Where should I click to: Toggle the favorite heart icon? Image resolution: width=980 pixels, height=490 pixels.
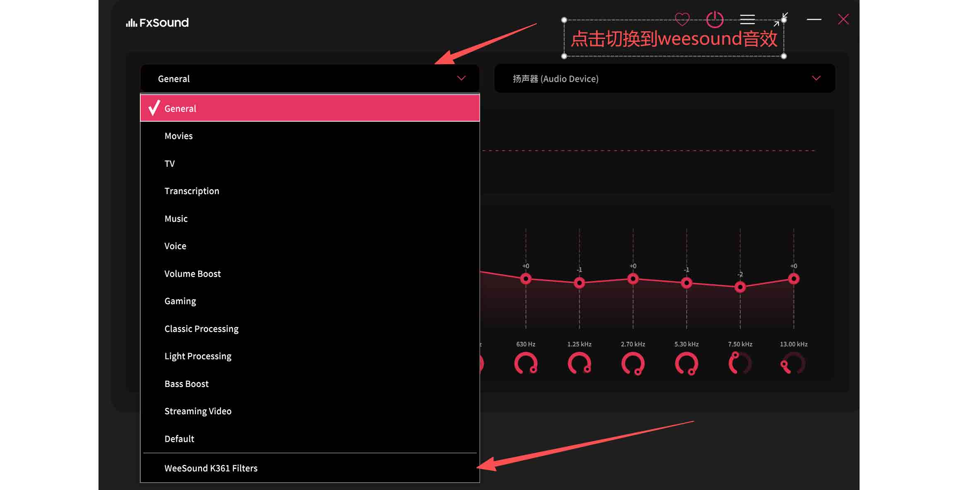coord(682,19)
